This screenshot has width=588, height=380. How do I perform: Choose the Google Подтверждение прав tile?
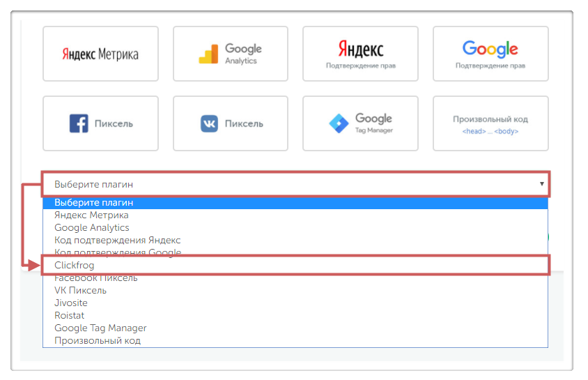click(x=490, y=54)
